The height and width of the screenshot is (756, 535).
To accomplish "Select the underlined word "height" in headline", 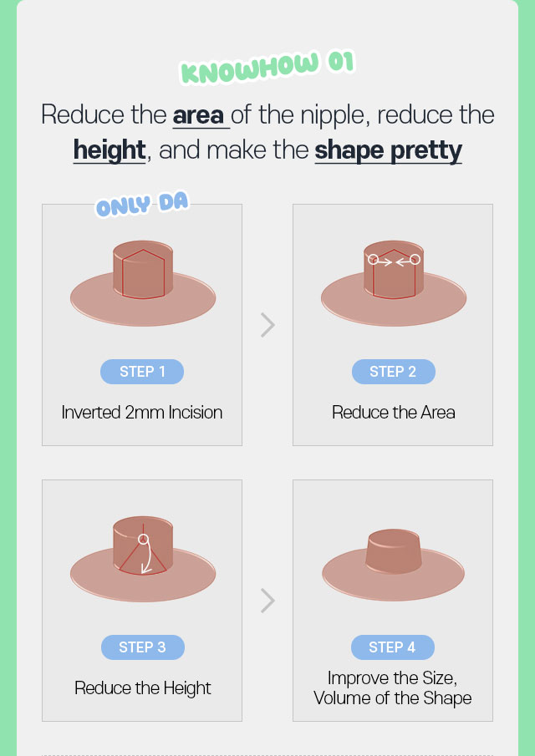I will point(110,150).
